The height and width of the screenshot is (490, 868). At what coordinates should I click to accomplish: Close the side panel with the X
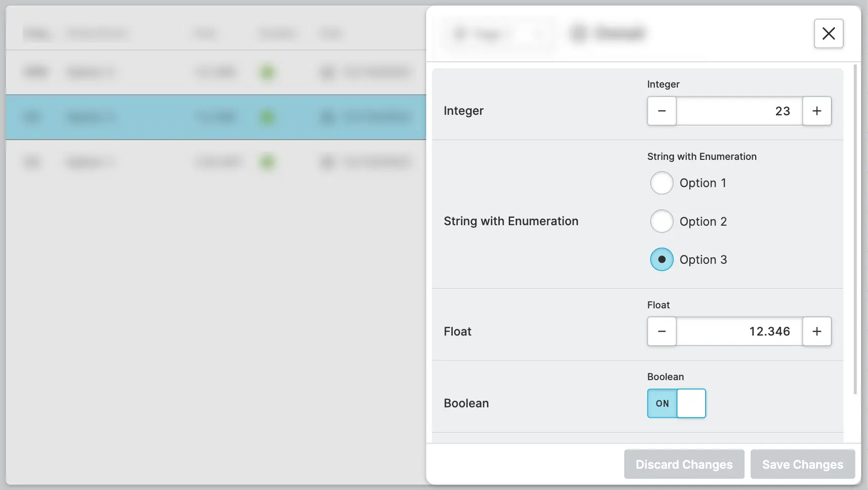[x=828, y=34]
